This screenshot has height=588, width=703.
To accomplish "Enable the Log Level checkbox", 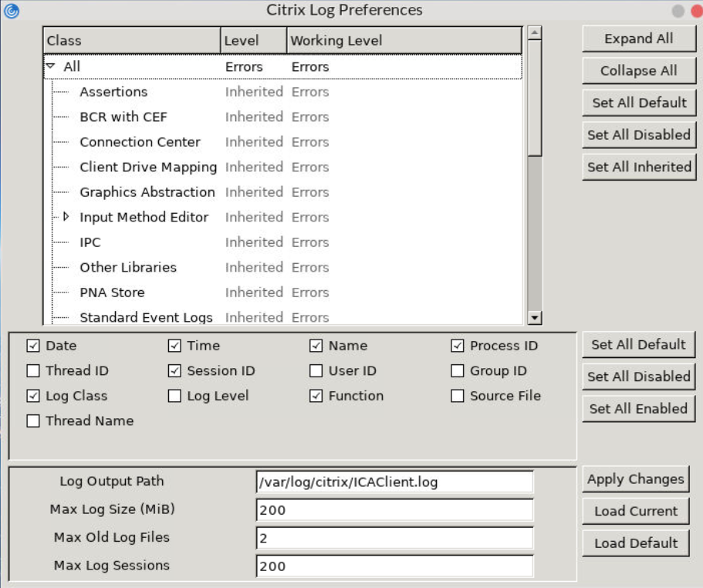I will pyautogui.click(x=174, y=396).
